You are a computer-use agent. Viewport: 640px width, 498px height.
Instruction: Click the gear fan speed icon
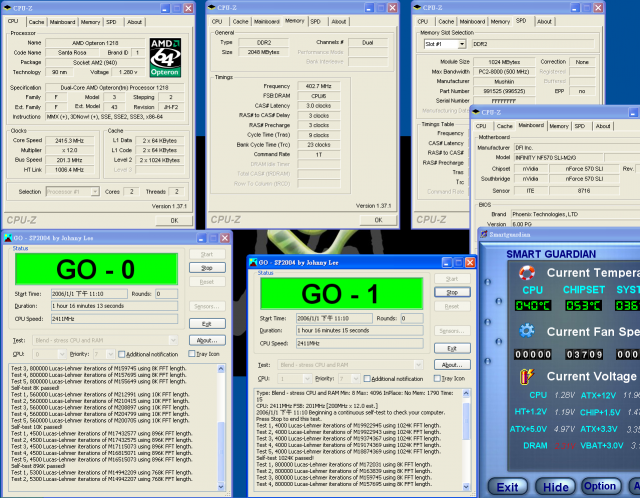pyautogui.click(x=527, y=331)
